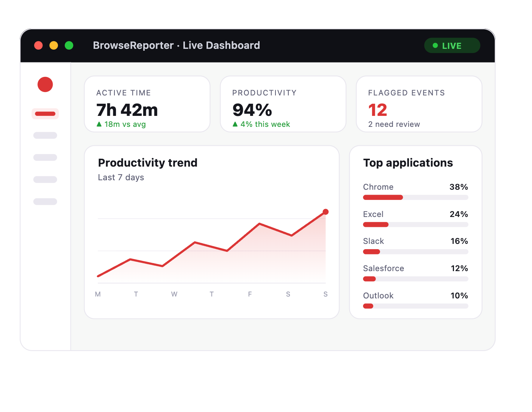This screenshot has width=532, height=412.
Task: Click the up arrow beside 4% this week
Action: pyautogui.click(x=235, y=124)
